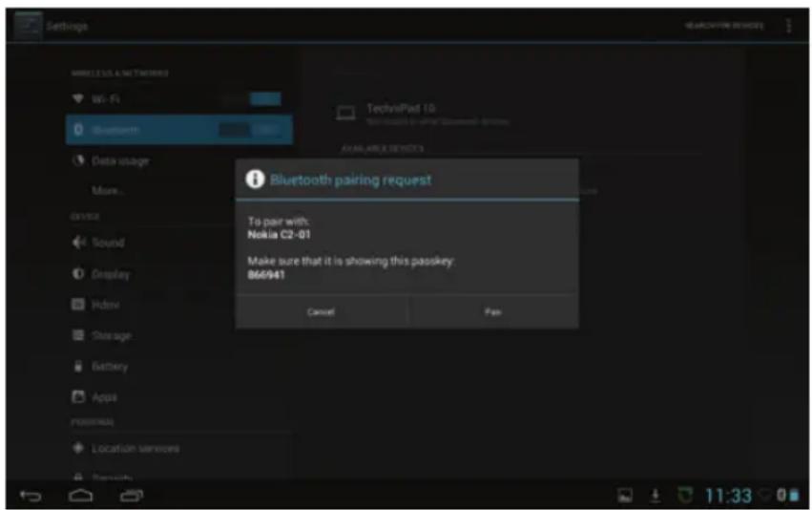Open Hdmi settings via its icon
The image size is (812, 510).
click(x=78, y=305)
